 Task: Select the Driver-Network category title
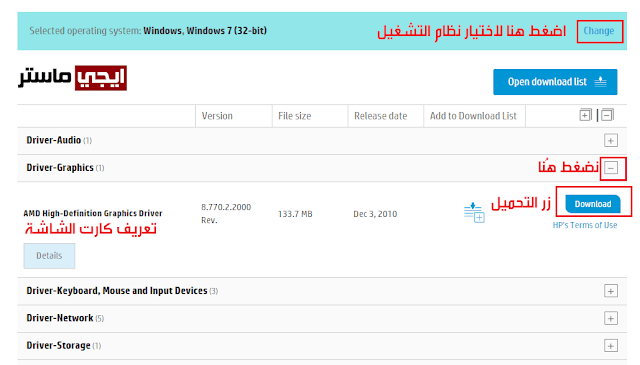pyautogui.click(x=60, y=318)
